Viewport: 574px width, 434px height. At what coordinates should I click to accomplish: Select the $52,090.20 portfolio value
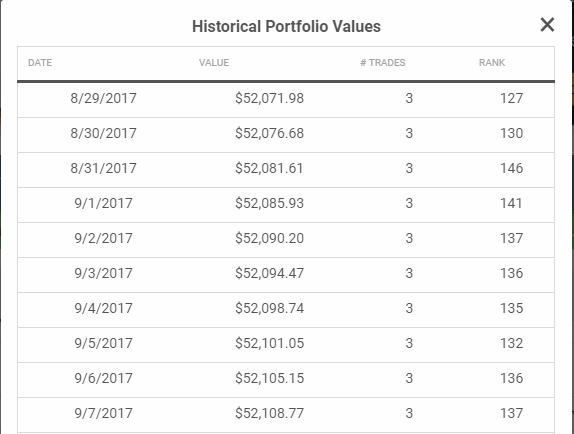click(x=269, y=238)
